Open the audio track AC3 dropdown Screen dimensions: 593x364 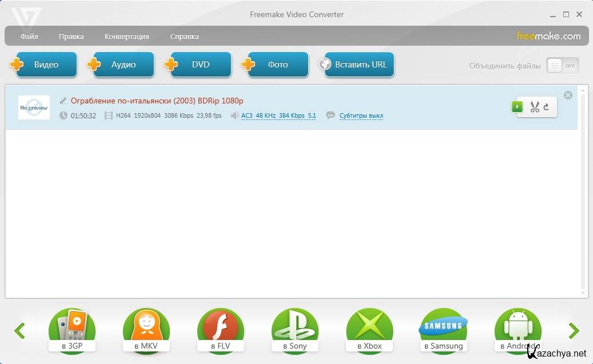[x=278, y=116]
